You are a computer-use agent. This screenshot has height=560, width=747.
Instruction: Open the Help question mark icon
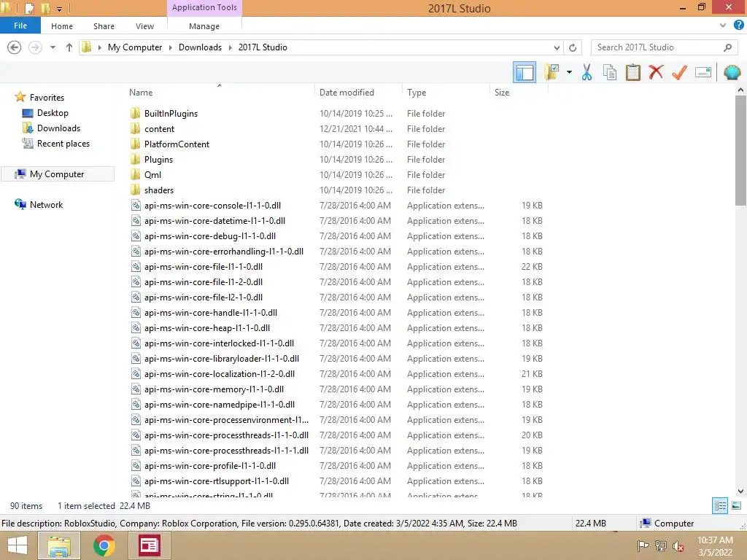click(x=738, y=26)
